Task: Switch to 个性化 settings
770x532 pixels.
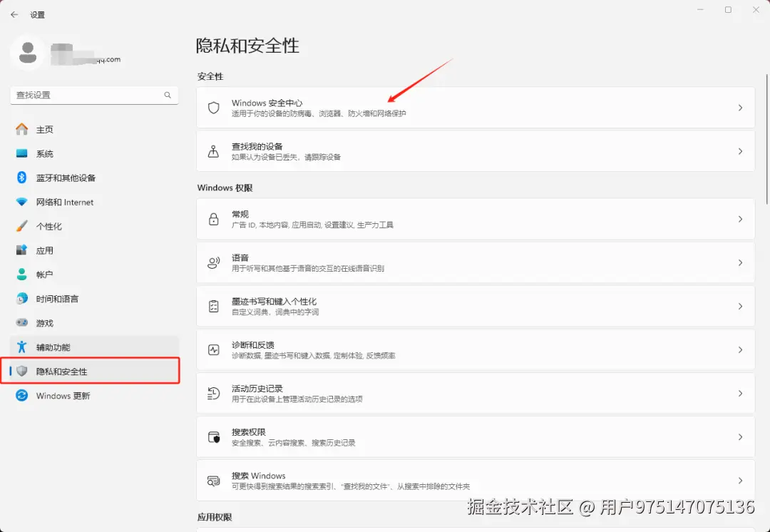Action: tap(94, 226)
